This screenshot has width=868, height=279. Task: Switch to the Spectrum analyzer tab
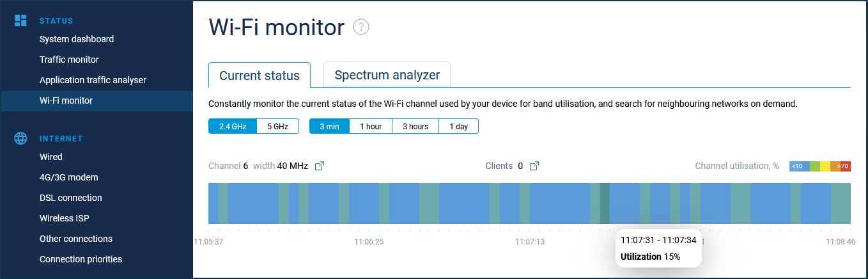[x=387, y=75]
